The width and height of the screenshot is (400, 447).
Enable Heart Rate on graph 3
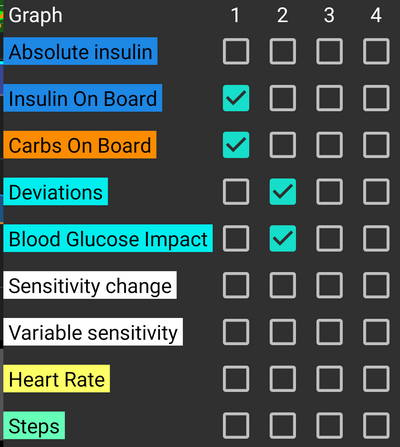pyautogui.click(x=329, y=379)
